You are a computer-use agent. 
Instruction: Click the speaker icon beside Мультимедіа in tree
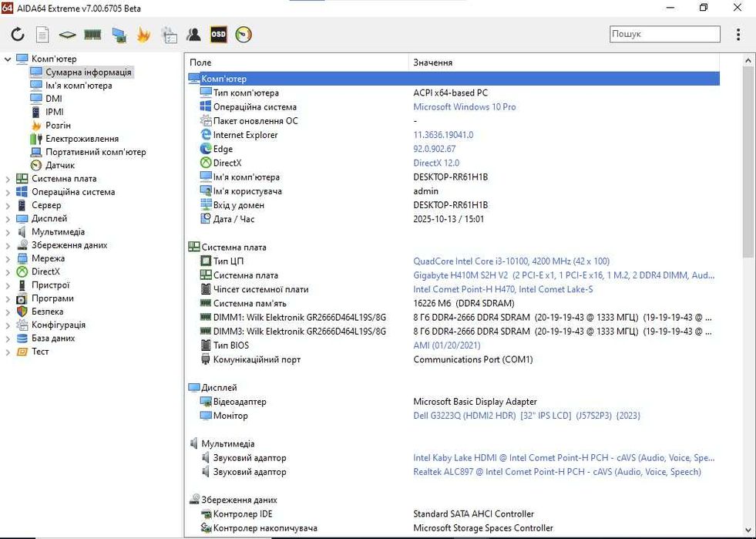(22, 231)
